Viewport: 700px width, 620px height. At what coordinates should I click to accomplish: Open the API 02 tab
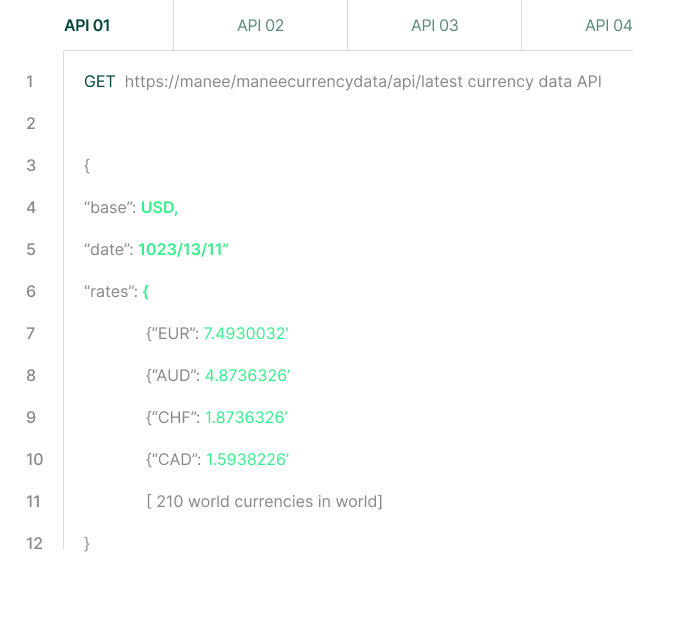coord(260,25)
